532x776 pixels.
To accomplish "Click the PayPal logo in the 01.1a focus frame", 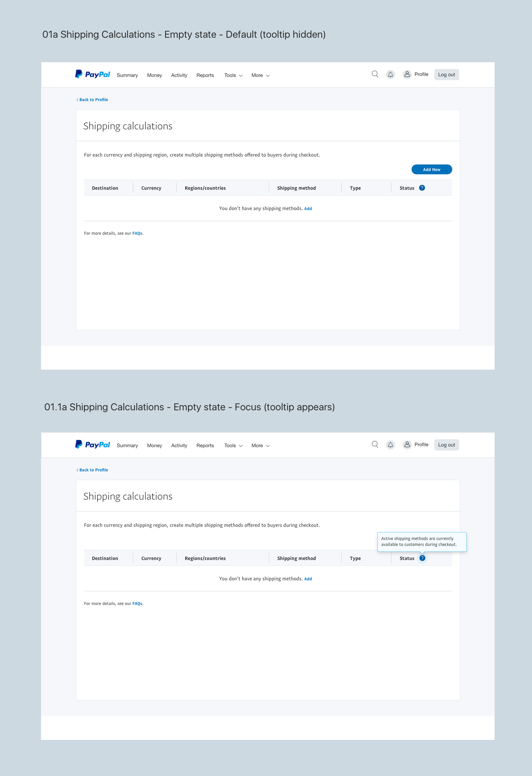I will 93,444.
